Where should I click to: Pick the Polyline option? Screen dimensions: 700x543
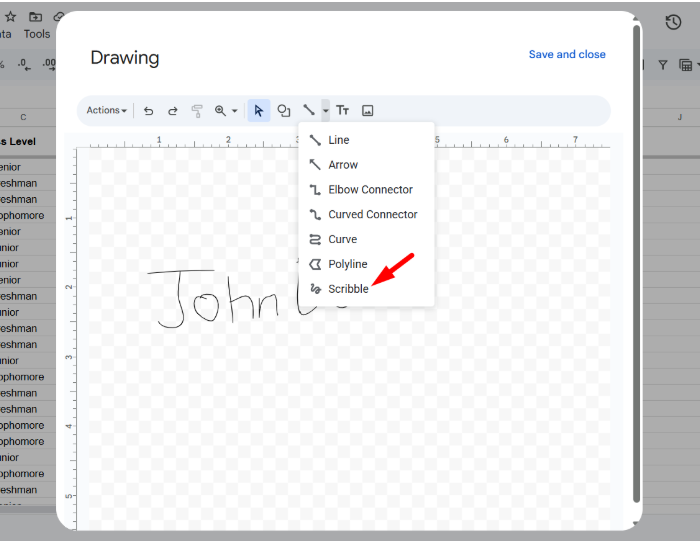pyautogui.click(x=348, y=264)
